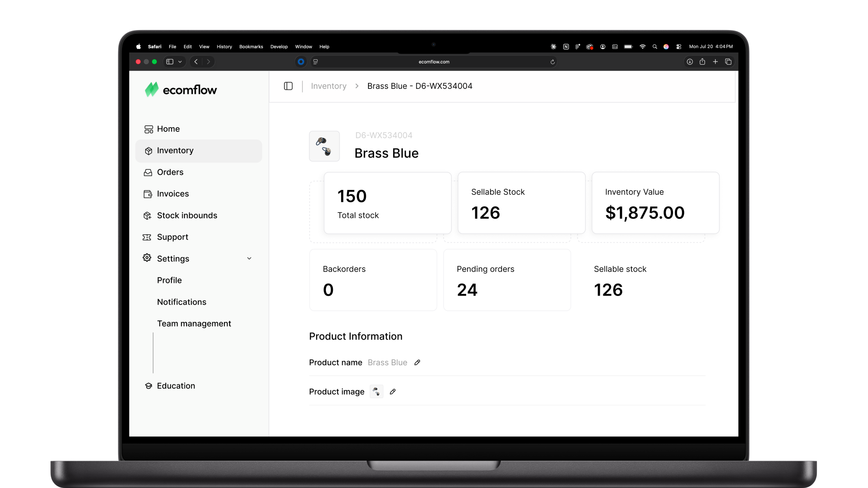Viewport: 868px width, 488px height.
Task: Select Inventory in the sidebar
Action: point(199,151)
